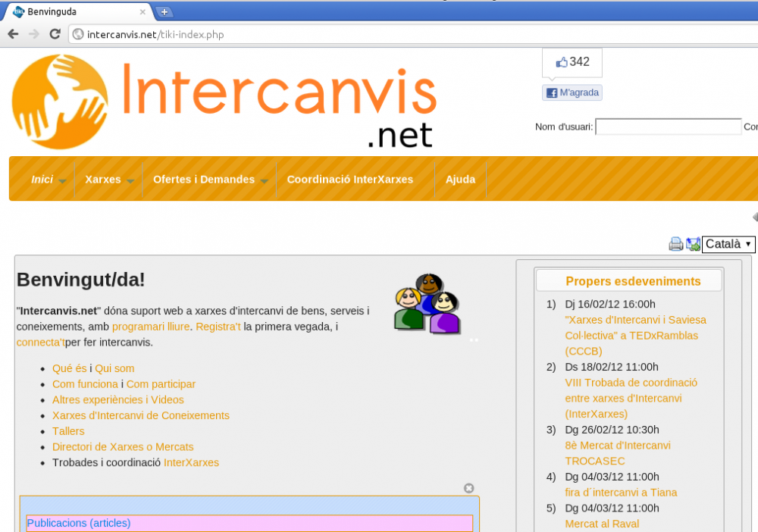The height and width of the screenshot is (532, 758).
Task: Open the Directori de Xarxes o Mercats link
Action: coord(123,446)
